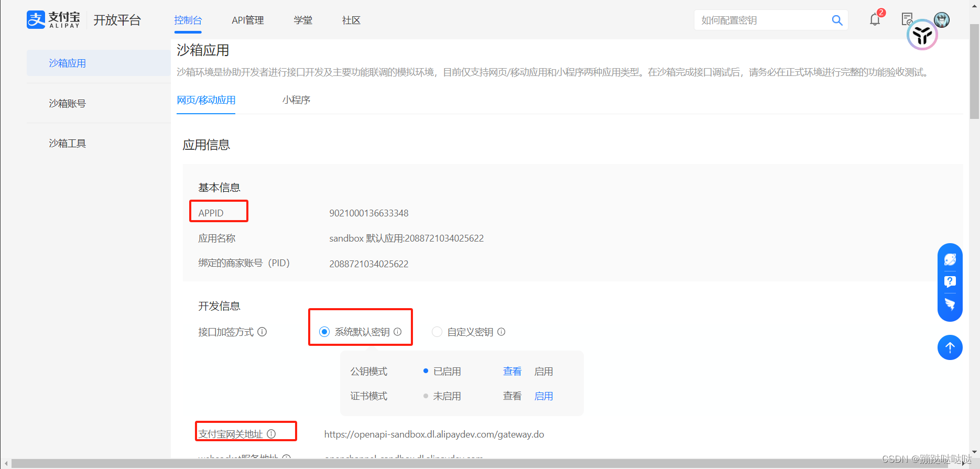Open the document checklist icon in header
980x469 pixels.
(907, 19)
